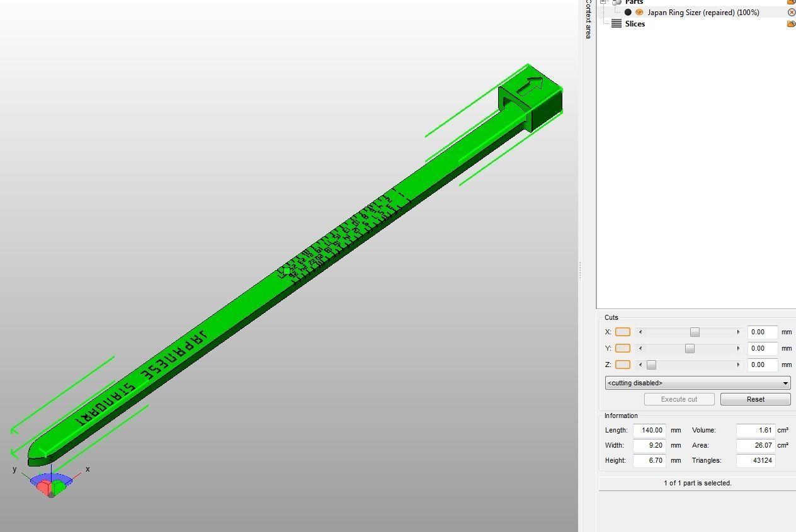Click the Volume value 1.61
796x532 pixels.
[755, 430]
